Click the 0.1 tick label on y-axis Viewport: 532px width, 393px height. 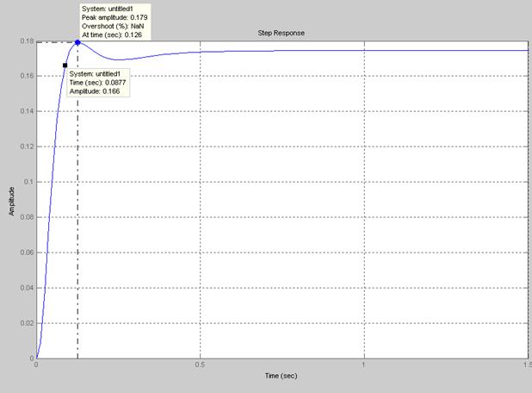click(29, 182)
